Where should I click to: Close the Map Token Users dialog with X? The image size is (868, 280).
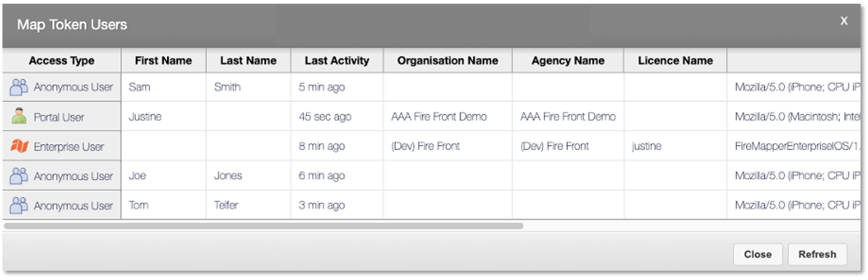pos(844,21)
